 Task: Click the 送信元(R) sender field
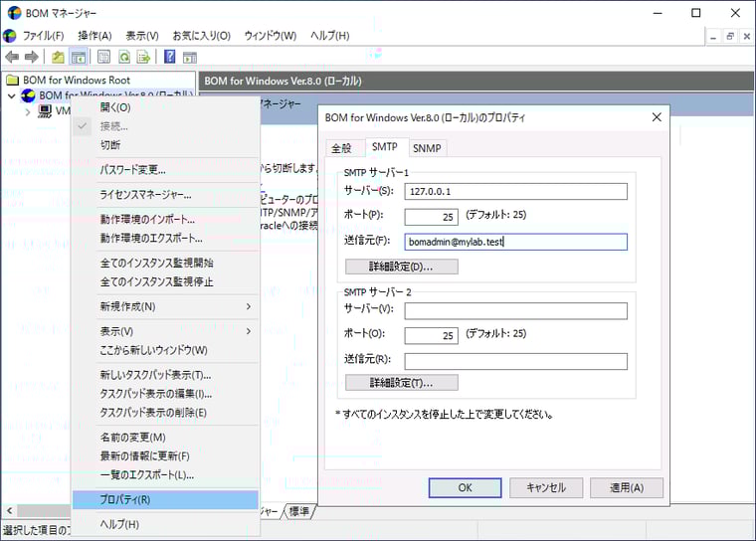516,361
